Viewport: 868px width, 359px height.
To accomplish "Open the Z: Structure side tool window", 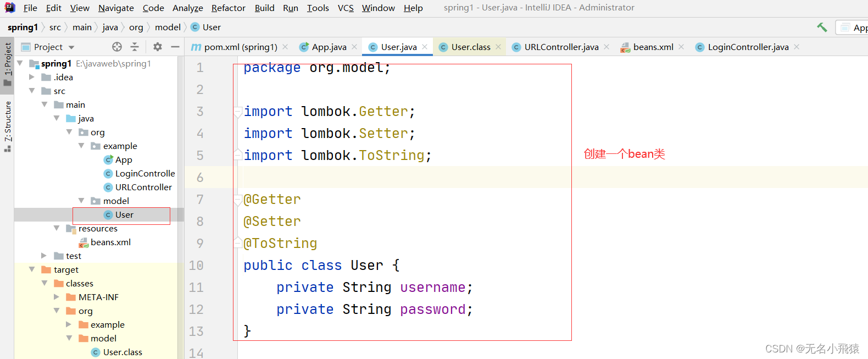I will click(7, 126).
